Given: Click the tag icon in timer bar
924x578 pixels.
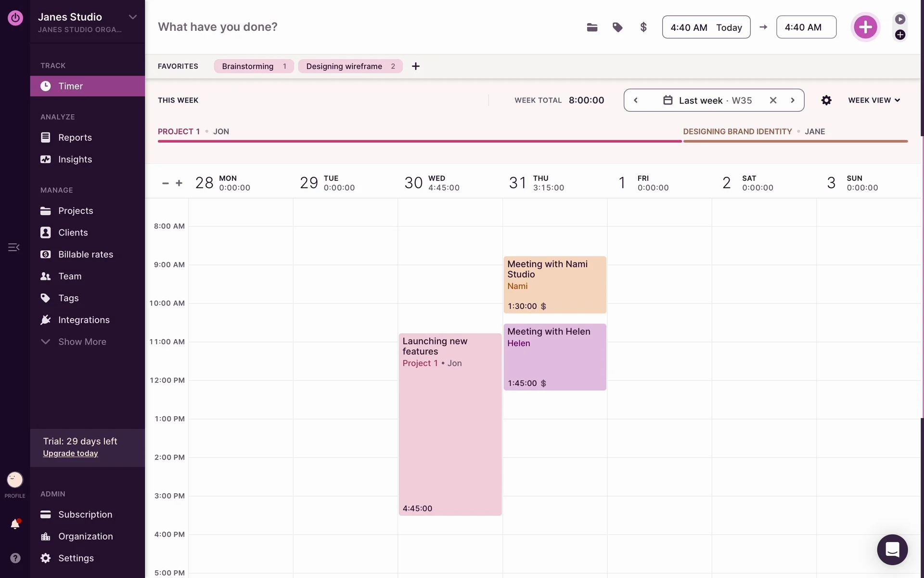Looking at the screenshot, I should [x=617, y=27].
